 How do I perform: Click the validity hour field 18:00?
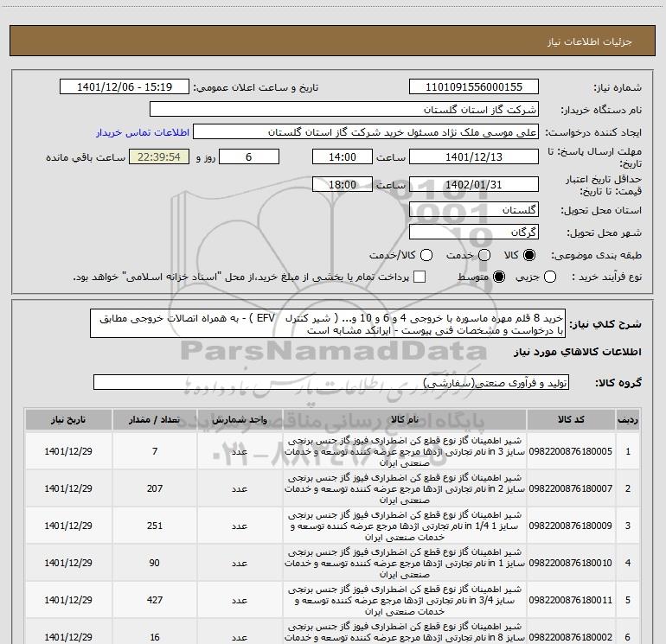click(343, 184)
